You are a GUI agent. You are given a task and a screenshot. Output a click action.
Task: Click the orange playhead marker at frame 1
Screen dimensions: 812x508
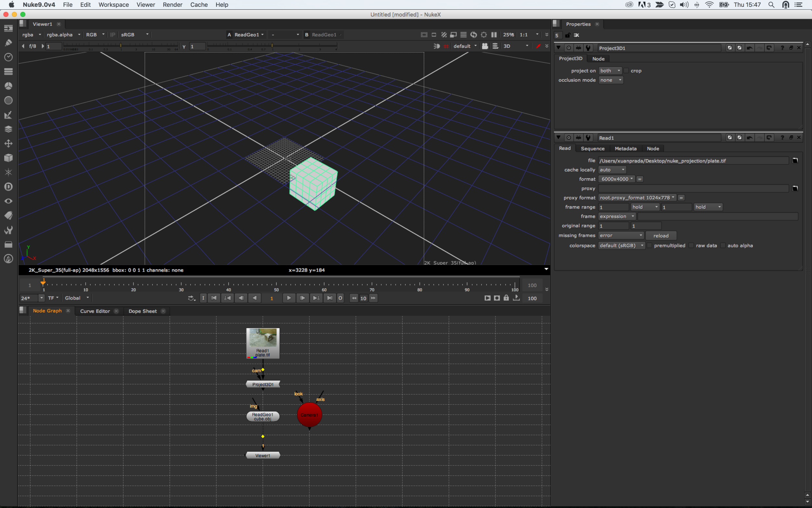tap(43, 282)
